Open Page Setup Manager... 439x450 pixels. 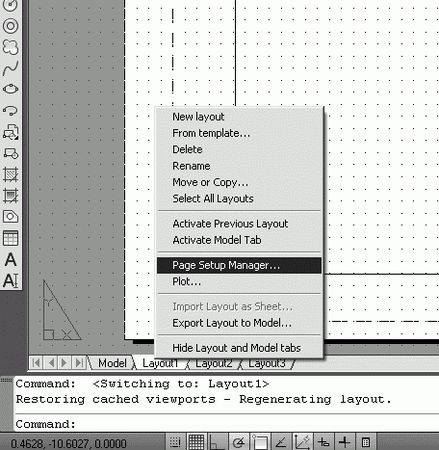pyautogui.click(x=239, y=265)
